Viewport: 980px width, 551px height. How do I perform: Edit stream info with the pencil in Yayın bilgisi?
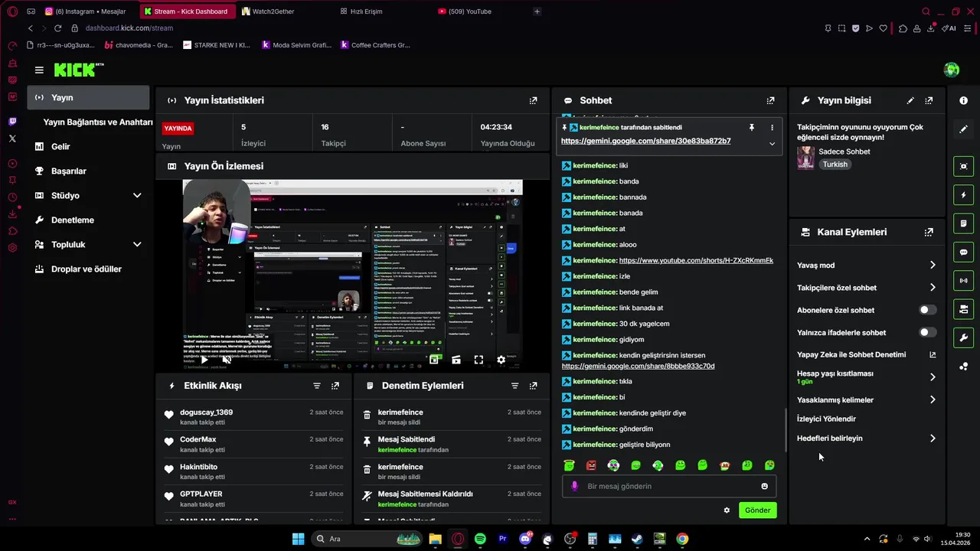pyautogui.click(x=910, y=100)
